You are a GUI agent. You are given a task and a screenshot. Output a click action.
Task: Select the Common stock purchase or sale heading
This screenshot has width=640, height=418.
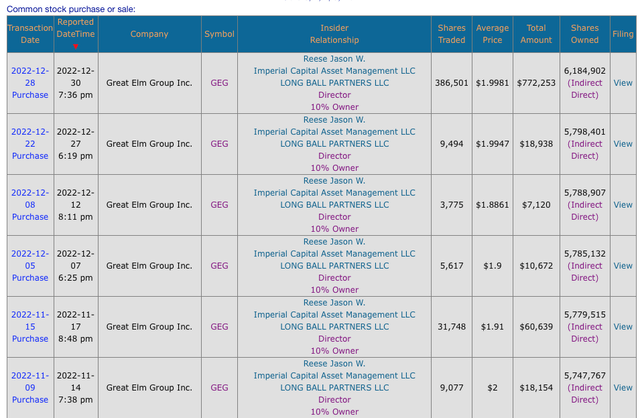coord(71,9)
